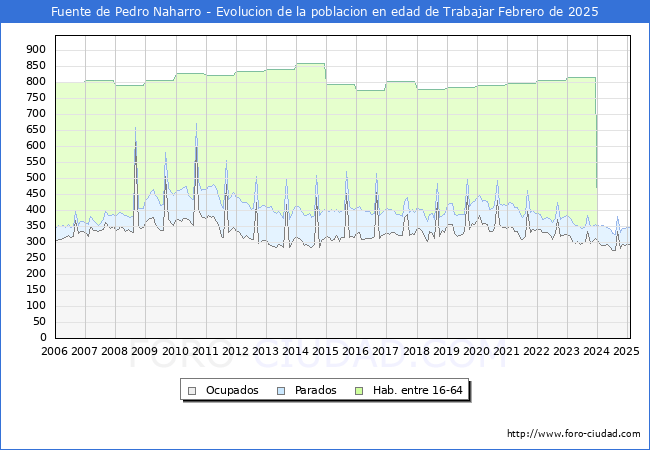The width and height of the screenshot is (650, 450).
Task: Click the 900 y-axis value
Action: [36, 50]
